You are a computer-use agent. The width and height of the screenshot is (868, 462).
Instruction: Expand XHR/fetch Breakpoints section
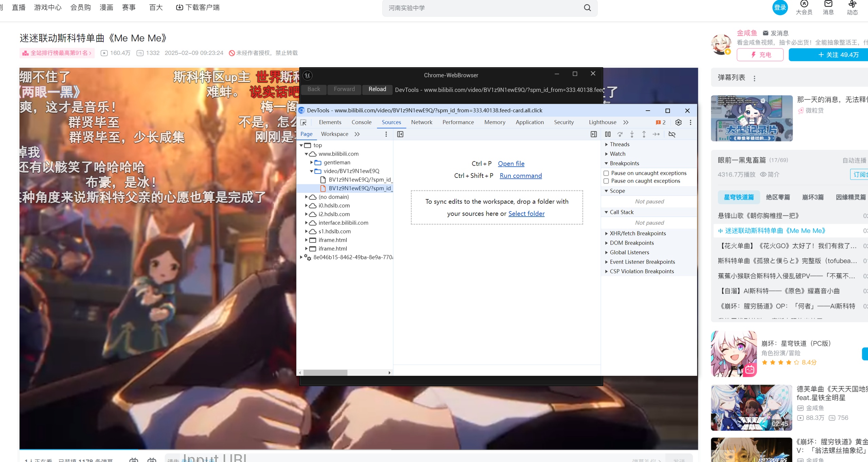(x=638, y=233)
